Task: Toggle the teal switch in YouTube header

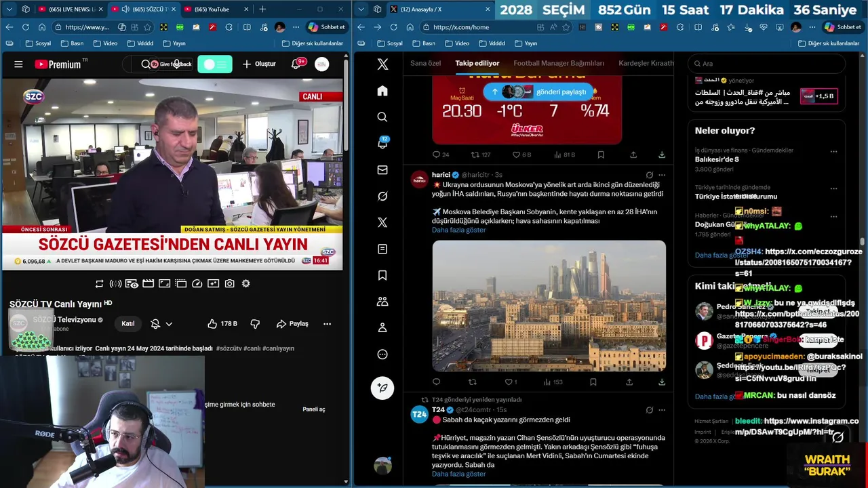Action: [215, 64]
